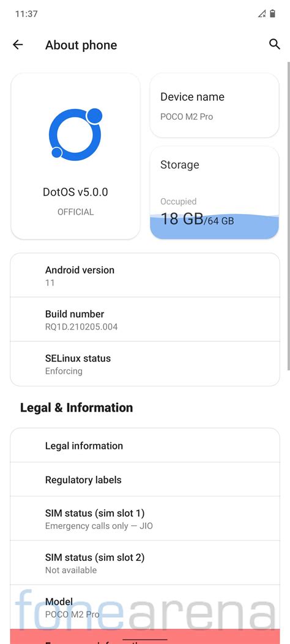Click the vertical scrollbar on right edge
Viewport: 290px width, 644px height.
coord(288,216)
